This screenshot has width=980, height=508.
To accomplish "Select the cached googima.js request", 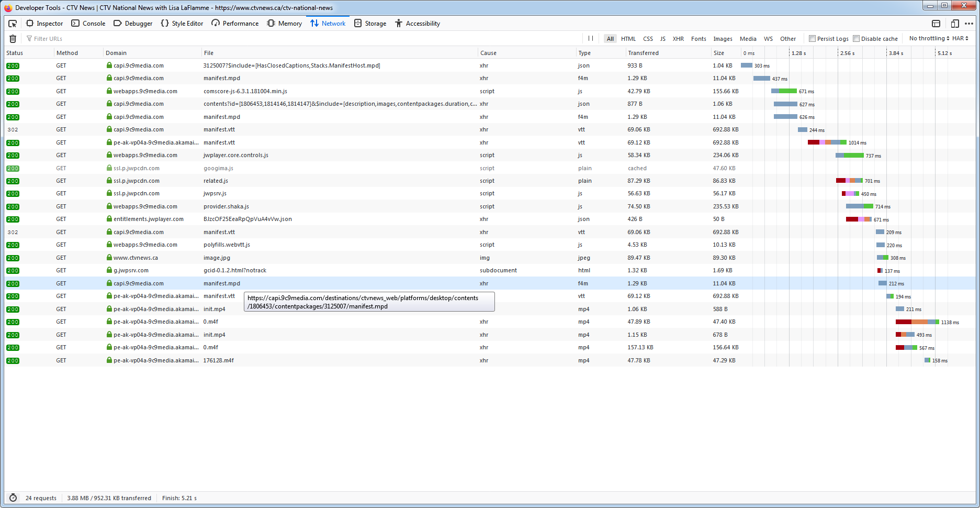I will 490,168.
